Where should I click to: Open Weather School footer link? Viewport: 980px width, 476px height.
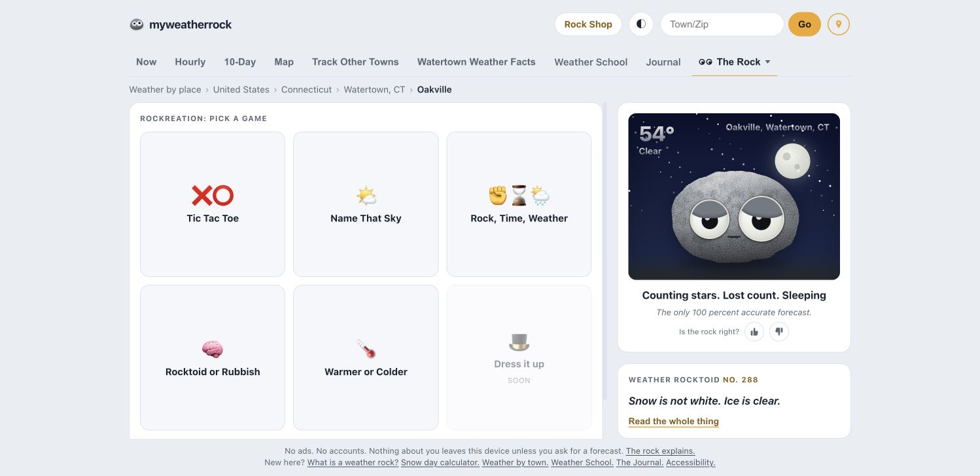pos(582,462)
